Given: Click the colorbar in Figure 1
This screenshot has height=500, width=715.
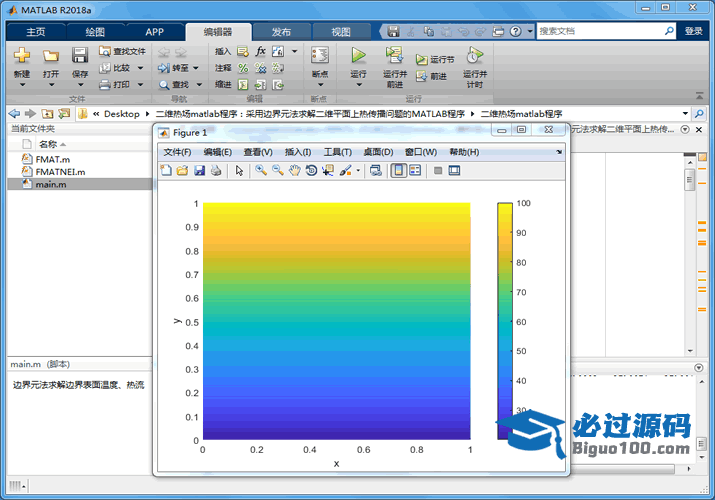Looking at the screenshot, I should tap(505, 321).
